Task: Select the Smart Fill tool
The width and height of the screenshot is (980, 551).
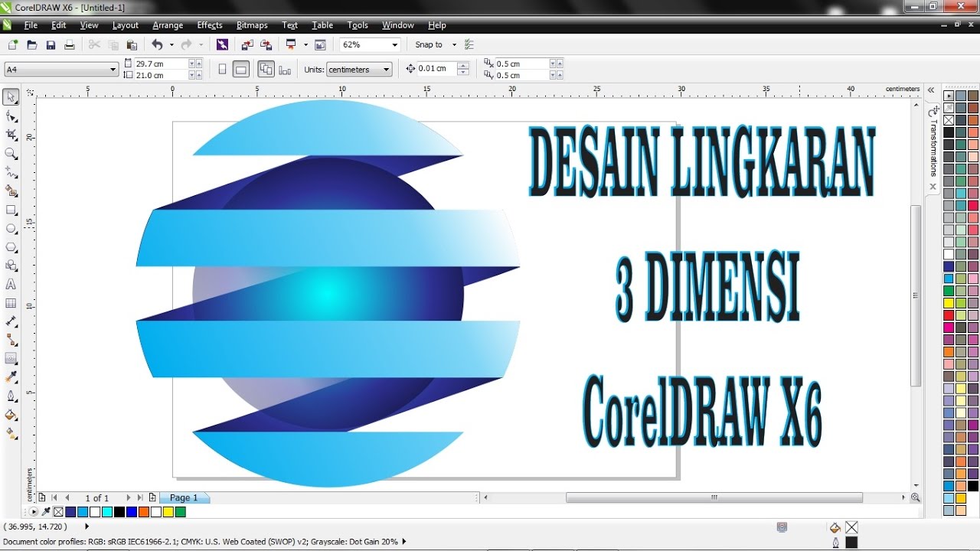Action: pyautogui.click(x=11, y=191)
